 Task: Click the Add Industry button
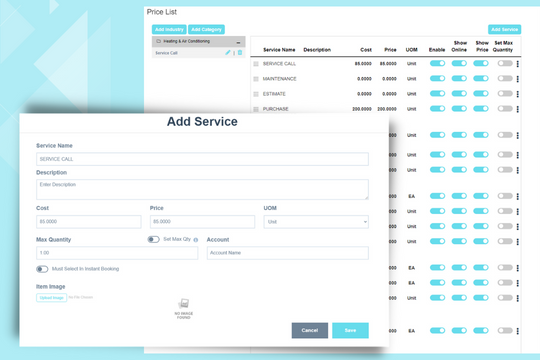click(169, 30)
